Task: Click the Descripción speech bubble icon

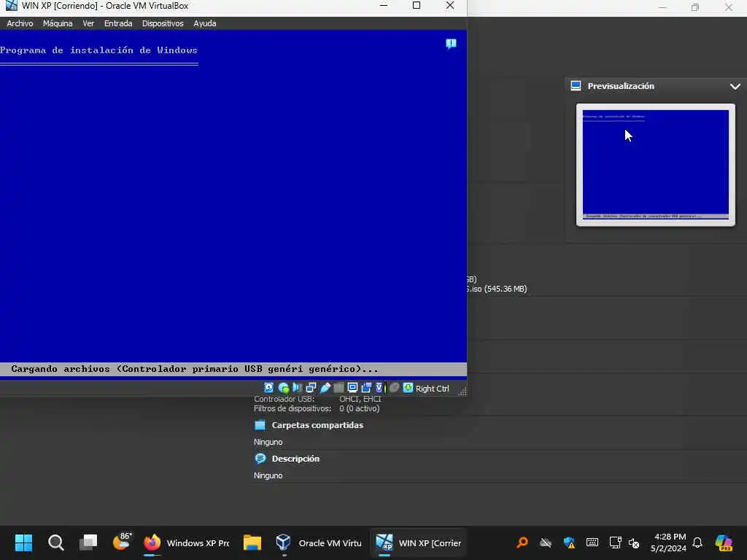Action: pos(260,459)
